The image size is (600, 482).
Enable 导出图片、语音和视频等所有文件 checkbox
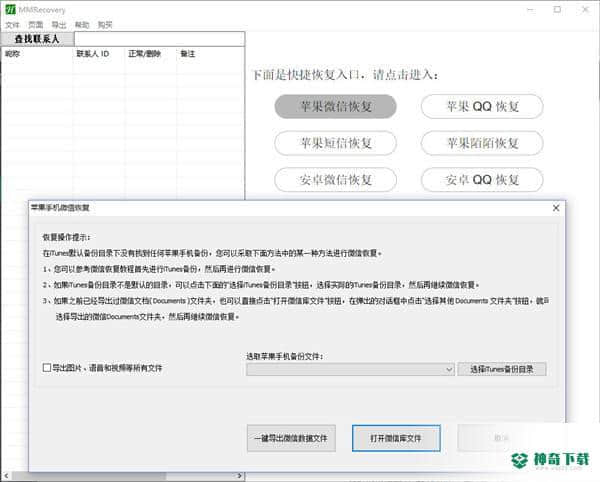point(47,368)
